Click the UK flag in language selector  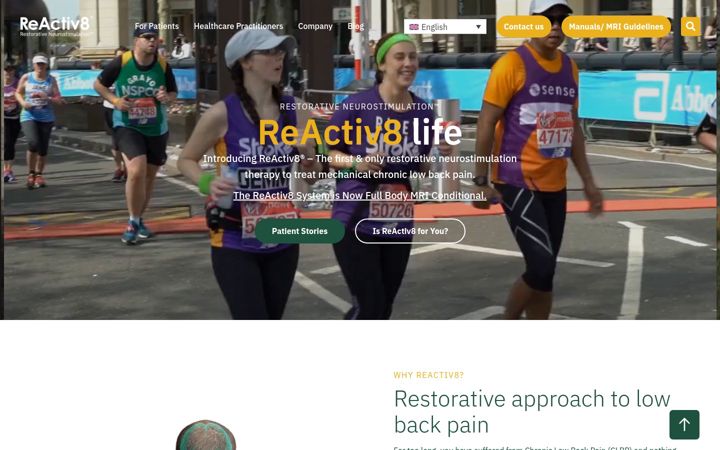point(414,27)
